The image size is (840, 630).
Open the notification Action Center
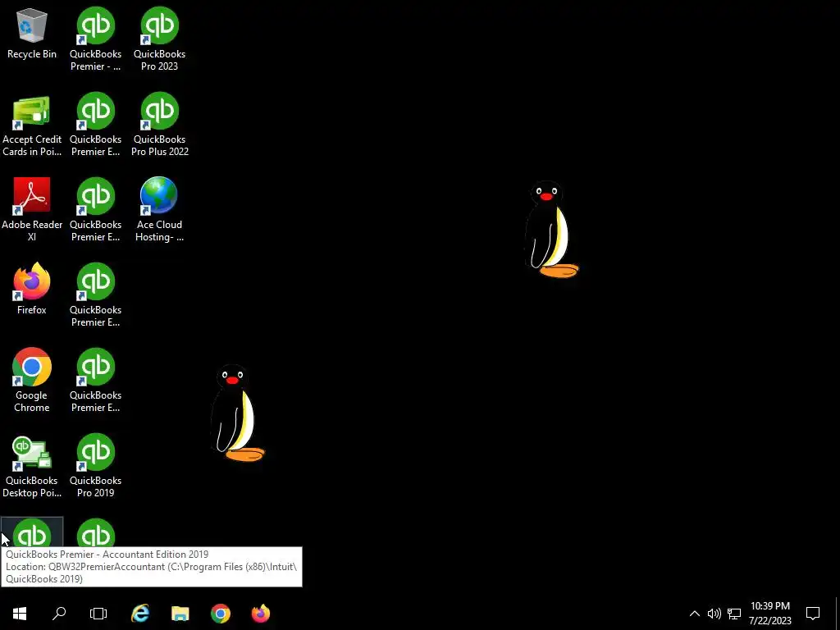[813, 614]
